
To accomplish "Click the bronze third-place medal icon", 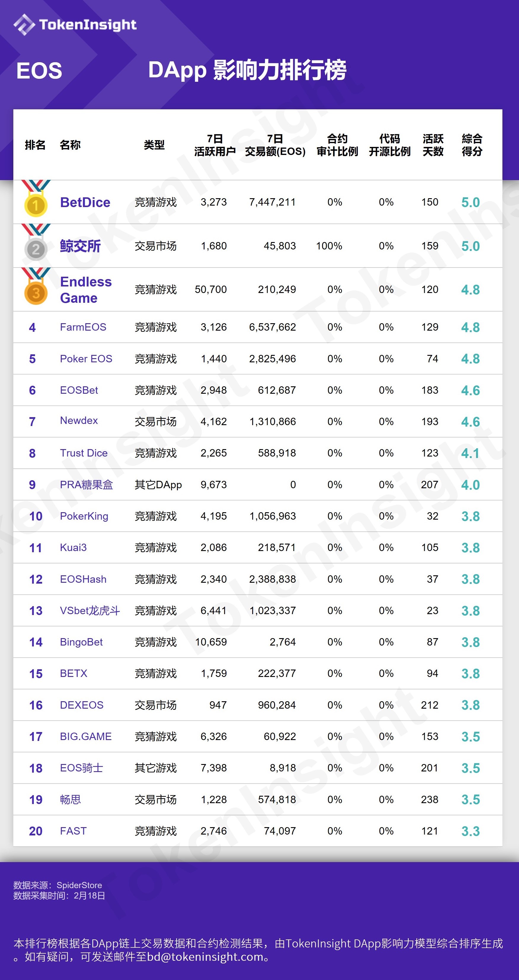I will click(36, 292).
